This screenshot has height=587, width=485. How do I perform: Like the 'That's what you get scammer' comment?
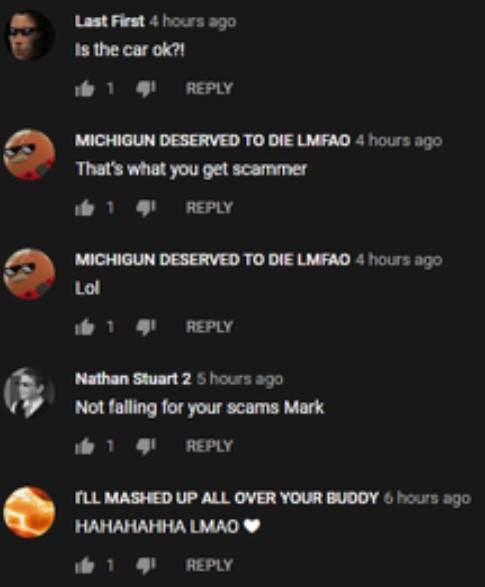[x=84, y=208]
